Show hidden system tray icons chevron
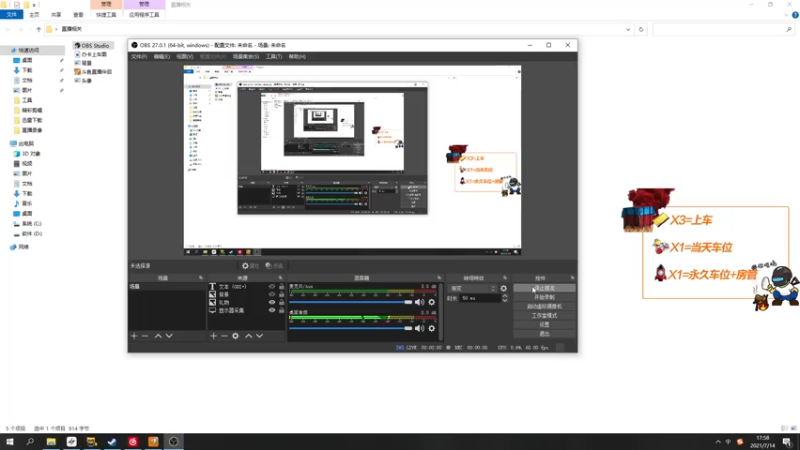 coord(718,442)
